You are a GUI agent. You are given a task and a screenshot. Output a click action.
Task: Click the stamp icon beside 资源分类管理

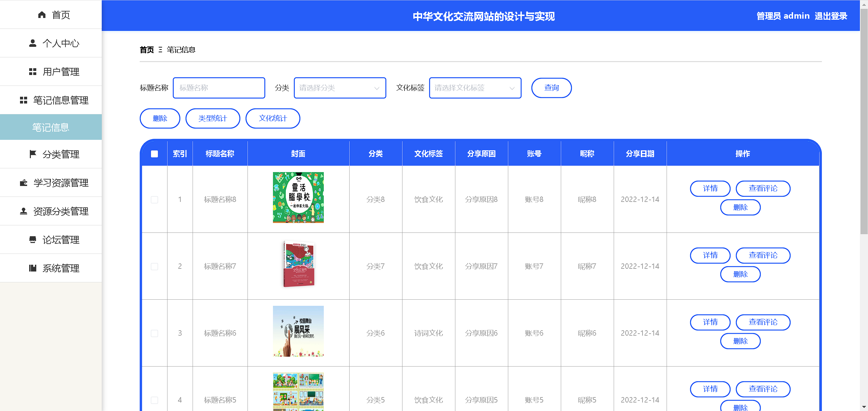click(x=23, y=211)
